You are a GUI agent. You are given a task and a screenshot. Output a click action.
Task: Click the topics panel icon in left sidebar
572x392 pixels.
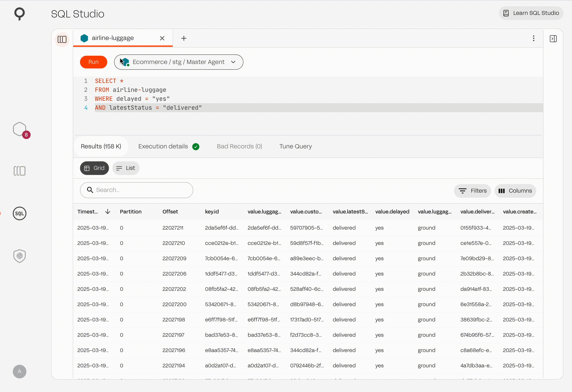[x=19, y=171]
